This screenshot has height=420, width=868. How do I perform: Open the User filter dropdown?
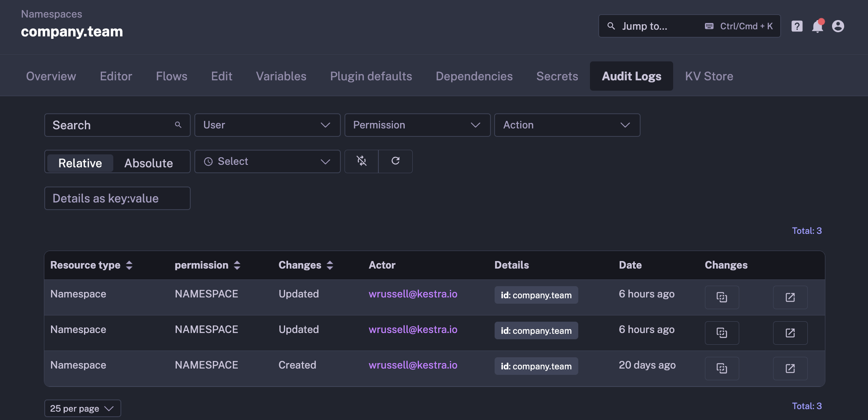[x=267, y=125]
